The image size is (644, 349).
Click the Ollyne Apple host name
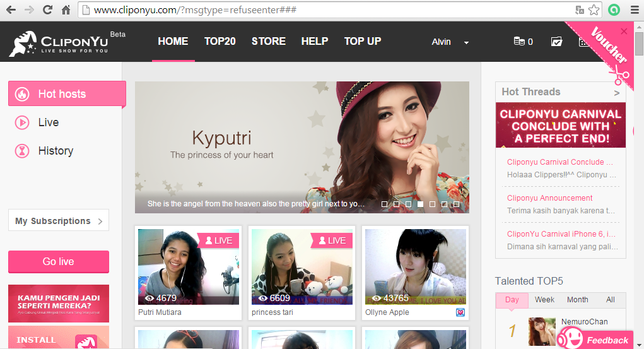coord(387,312)
